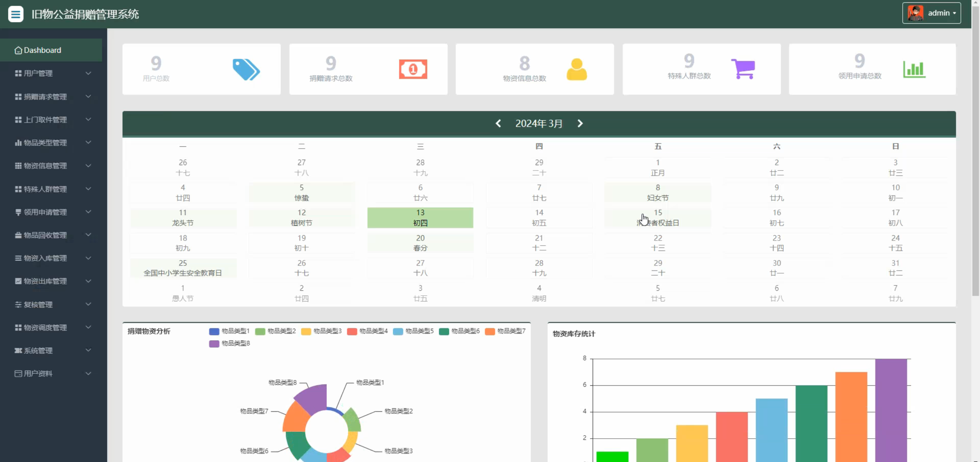This screenshot has height=462, width=980.
Task: Click the page vertical scrollbar
Action: click(x=975, y=153)
